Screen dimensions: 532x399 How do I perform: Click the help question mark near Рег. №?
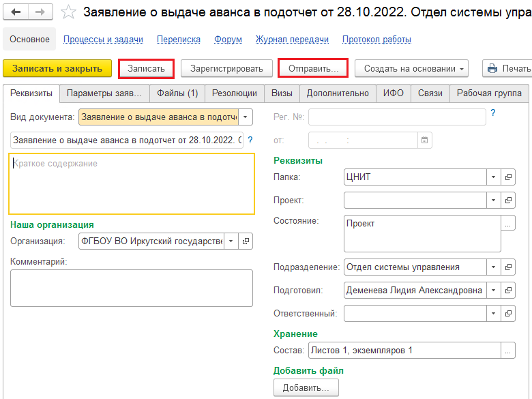coord(493,113)
